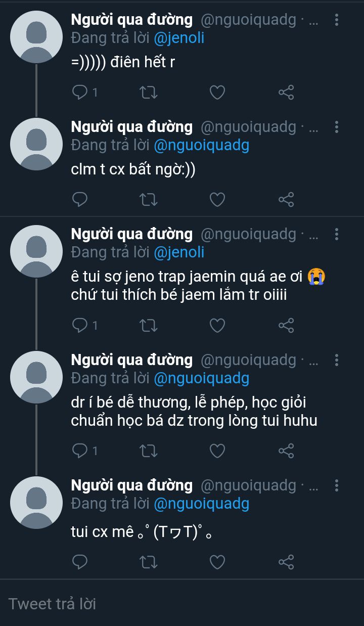Share the "tui cx mê" tweet

click(x=286, y=561)
